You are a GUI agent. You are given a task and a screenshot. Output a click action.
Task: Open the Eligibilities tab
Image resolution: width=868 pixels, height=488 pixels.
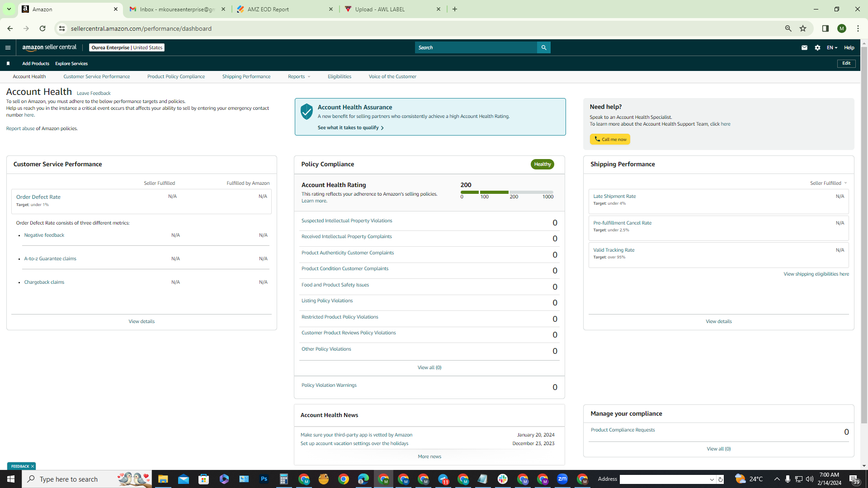pos(340,77)
